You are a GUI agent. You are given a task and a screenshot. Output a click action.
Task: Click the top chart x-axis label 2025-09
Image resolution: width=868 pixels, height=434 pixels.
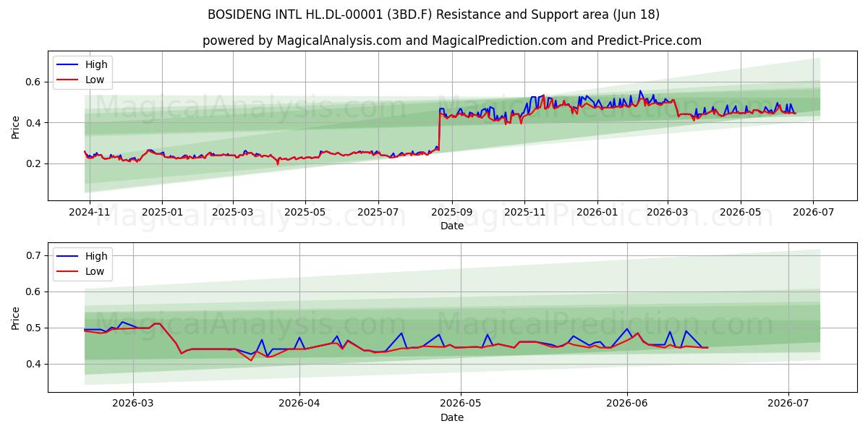[452, 213]
